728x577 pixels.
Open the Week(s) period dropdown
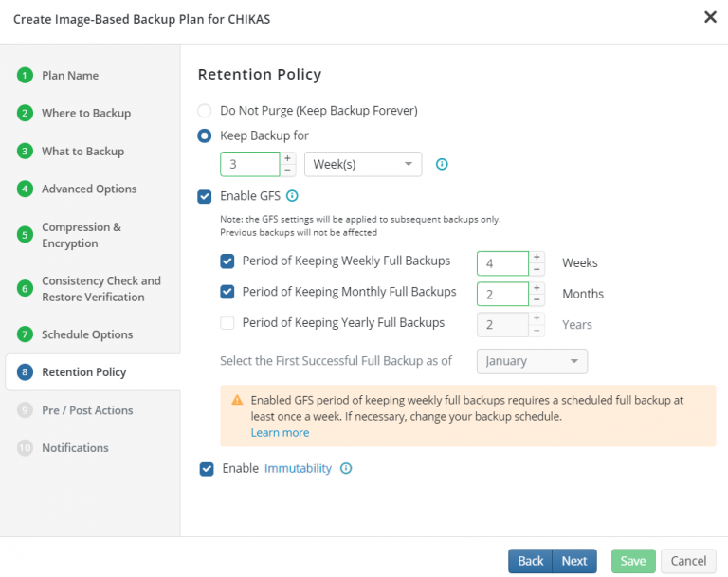362,164
